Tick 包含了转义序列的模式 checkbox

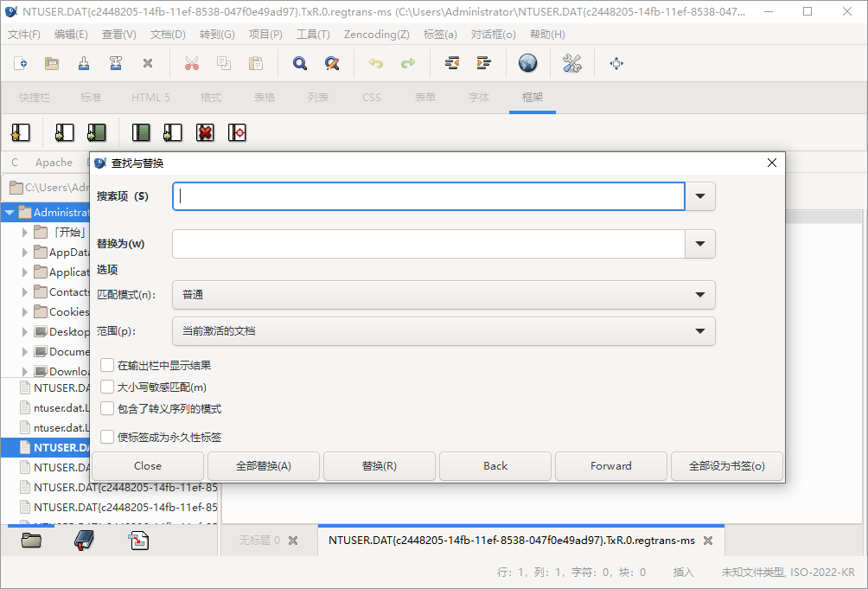[x=107, y=408]
